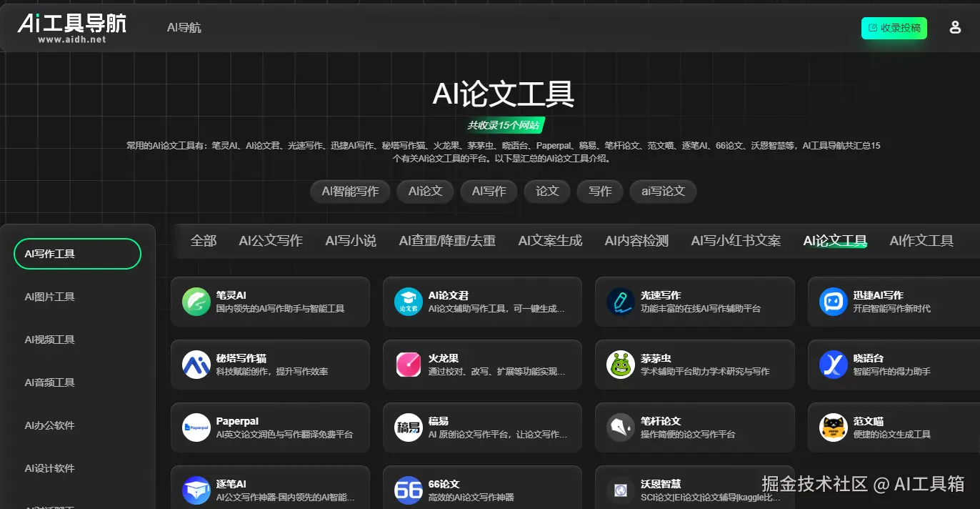Select the AI论文 tag pill

[426, 192]
